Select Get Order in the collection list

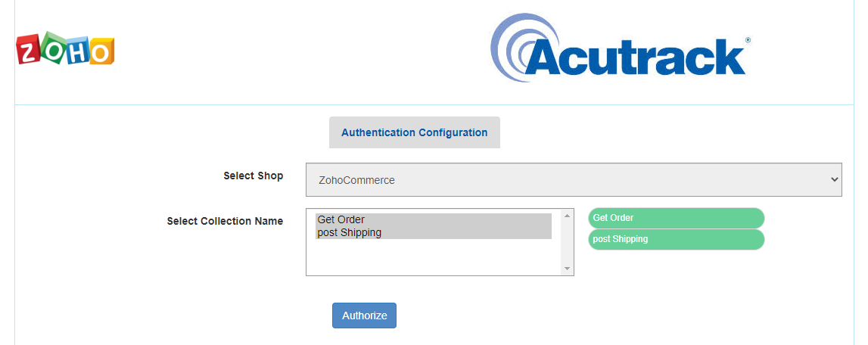point(434,220)
